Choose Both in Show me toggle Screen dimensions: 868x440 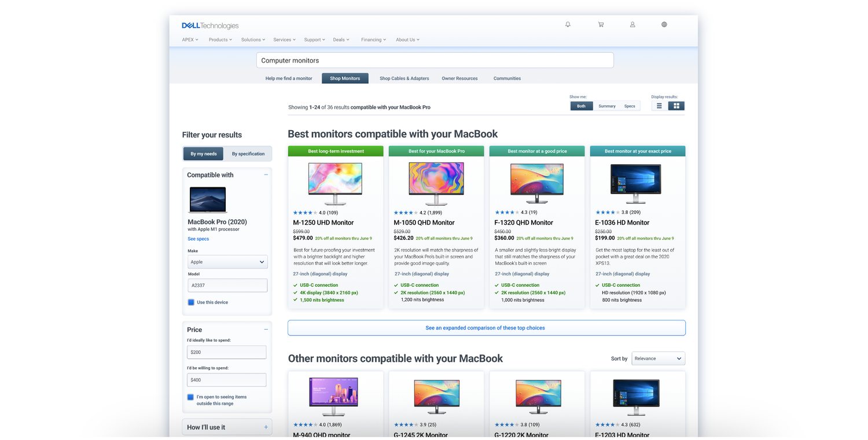click(581, 106)
